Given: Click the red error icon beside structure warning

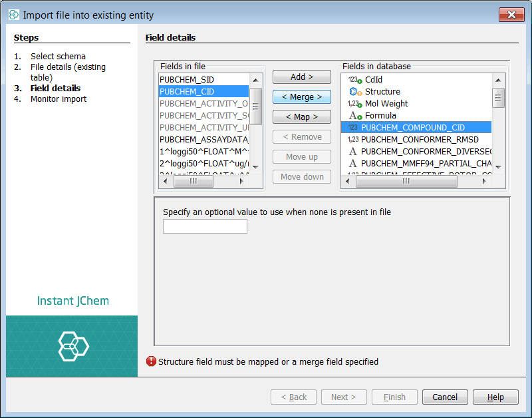Looking at the screenshot, I should tap(151, 362).
